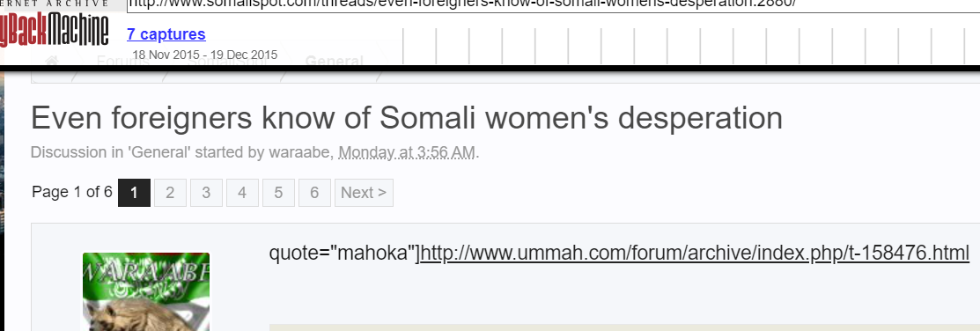Click the Monday at 3:56 AM timestamp
Viewport: 980px width, 331px height.
(407, 152)
